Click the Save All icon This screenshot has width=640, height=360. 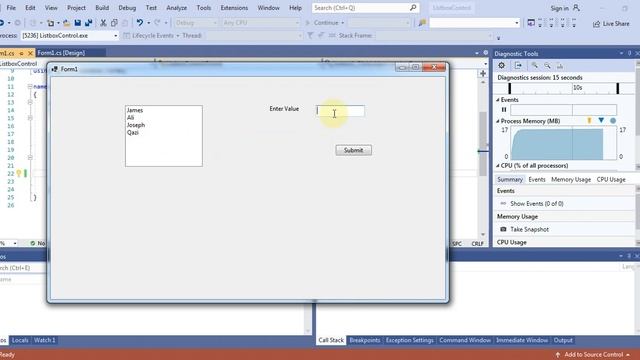(88, 23)
